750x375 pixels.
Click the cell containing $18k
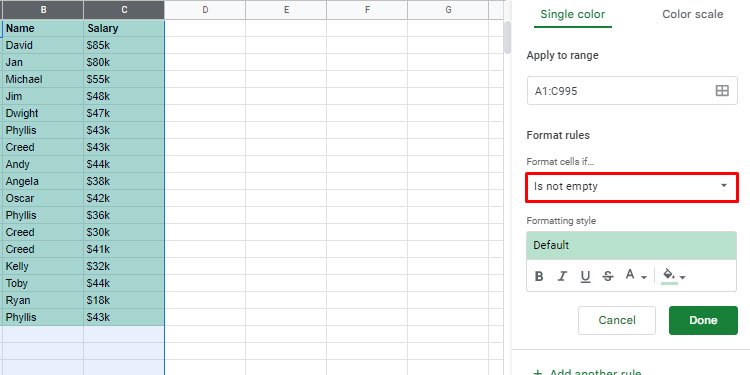(124, 300)
